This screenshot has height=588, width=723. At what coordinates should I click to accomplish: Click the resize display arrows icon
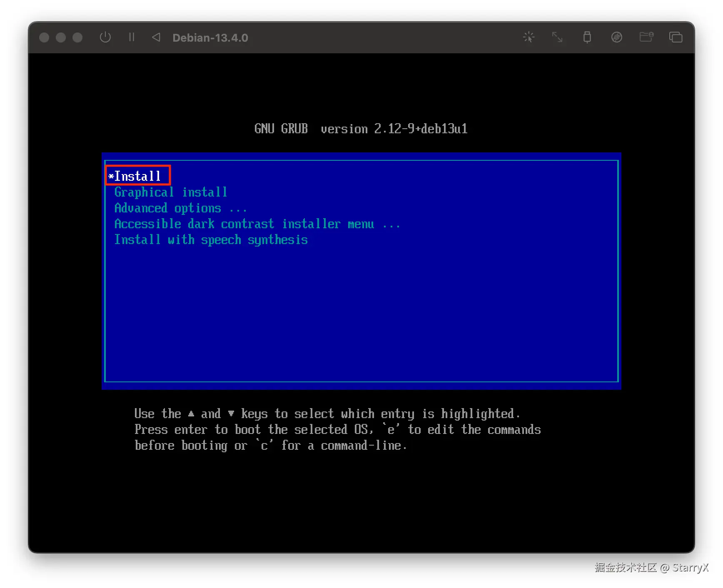(557, 37)
